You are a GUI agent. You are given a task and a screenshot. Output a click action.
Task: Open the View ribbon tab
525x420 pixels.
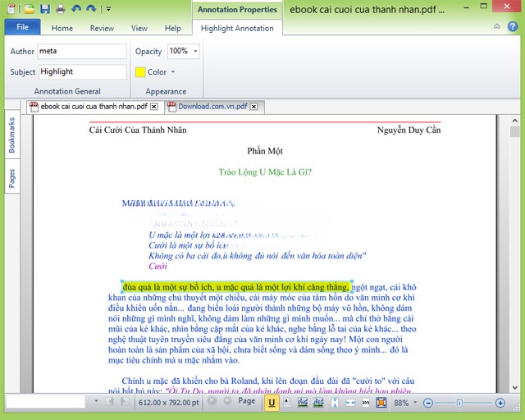[x=139, y=28]
